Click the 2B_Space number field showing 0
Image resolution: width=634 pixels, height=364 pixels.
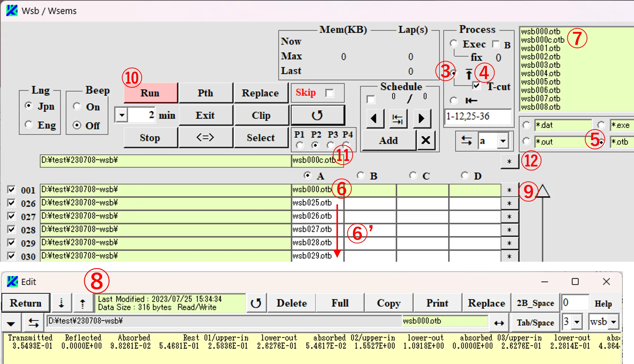click(x=575, y=302)
